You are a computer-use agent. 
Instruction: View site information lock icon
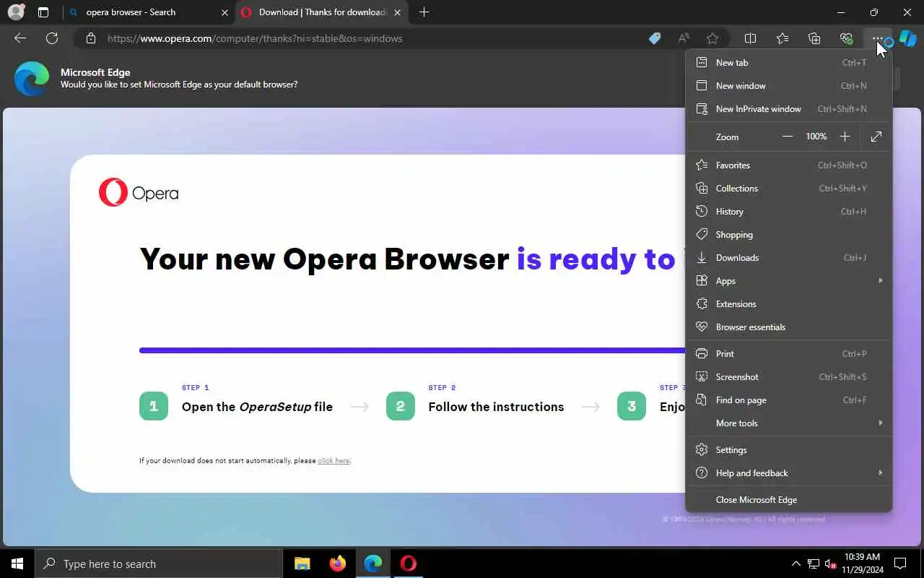pyautogui.click(x=91, y=38)
